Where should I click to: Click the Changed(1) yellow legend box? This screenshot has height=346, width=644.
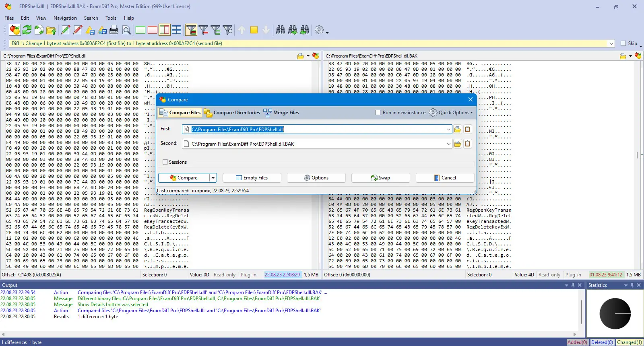pos(629,342)
